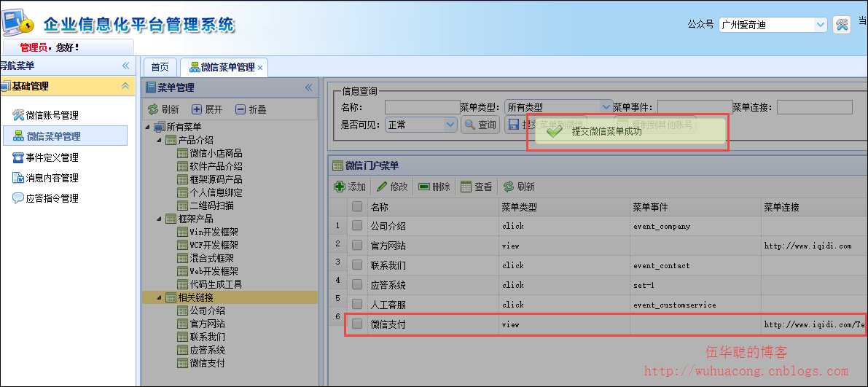Switch to the 首页 tab
This screenshot has width=868, height=387.
[x=160, y=67]
